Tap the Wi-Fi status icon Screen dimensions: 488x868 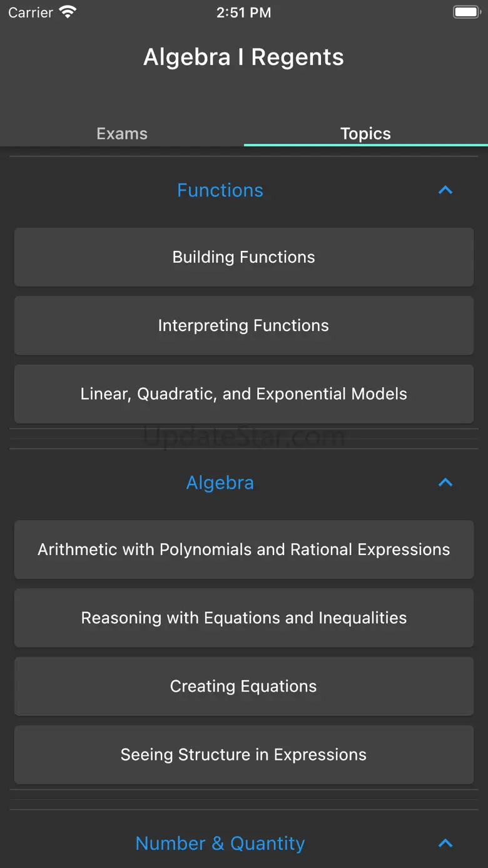(x=67, y=12)
